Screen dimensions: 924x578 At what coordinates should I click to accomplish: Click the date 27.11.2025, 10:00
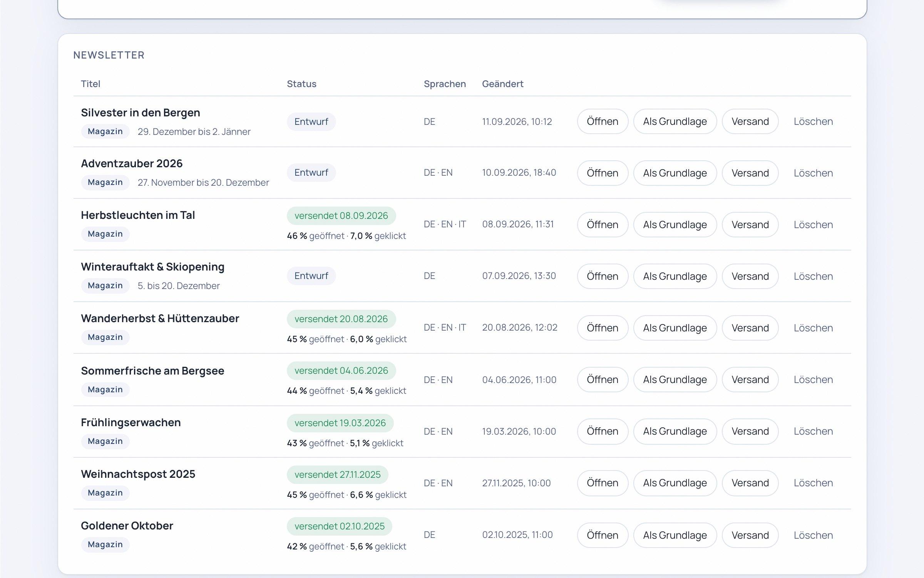click(x=516, y=483)
